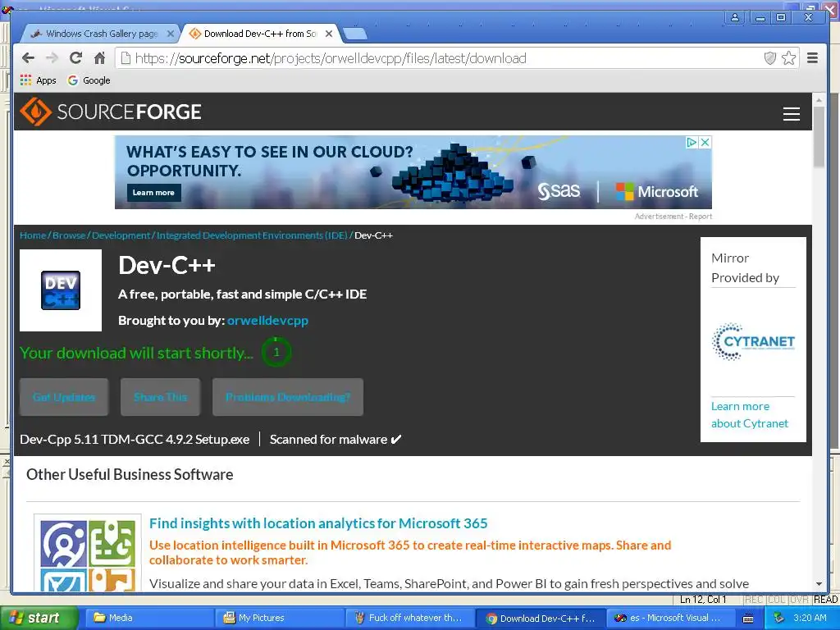The width and height of the screenshot is (840, 630).
Task: Switch to Windows Crash Gallery page tab
Action: point(102,34)
